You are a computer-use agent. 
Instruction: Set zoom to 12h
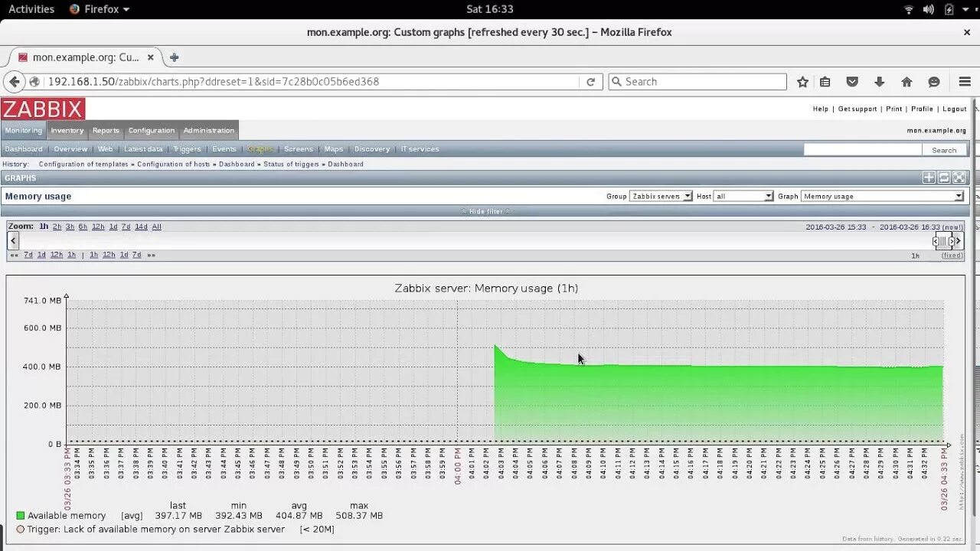point(98,227)
